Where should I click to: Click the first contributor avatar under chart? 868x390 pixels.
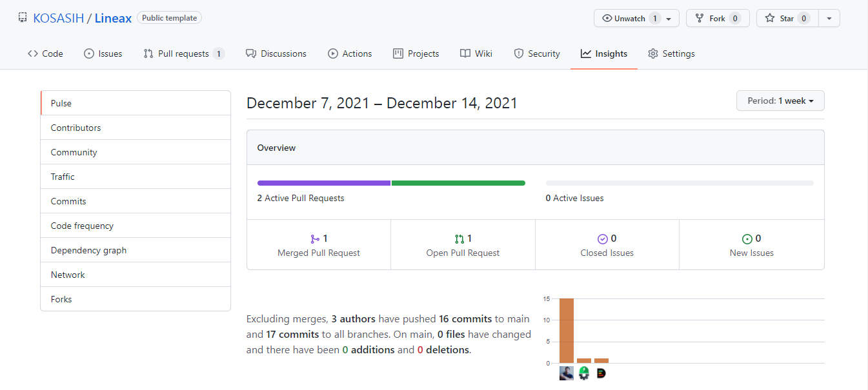[x=567, y=373]
